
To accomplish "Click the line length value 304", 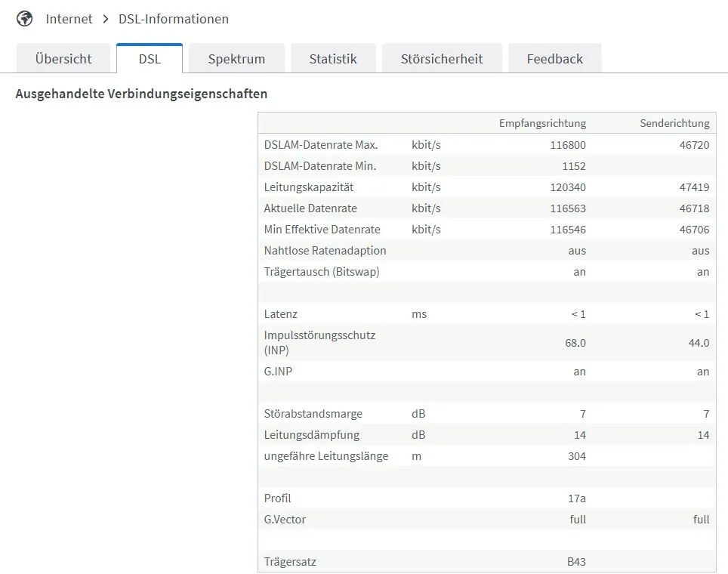I will point(577,455).
